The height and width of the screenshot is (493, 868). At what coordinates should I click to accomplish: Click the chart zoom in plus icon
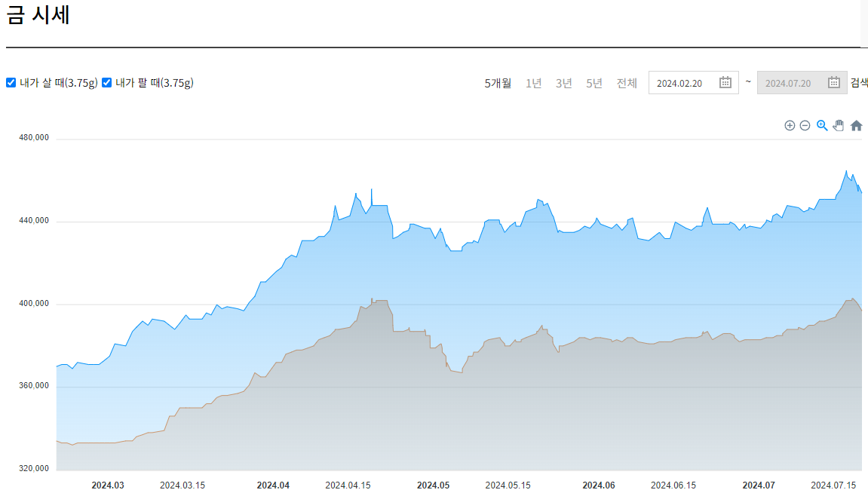(x=790, y=126)
